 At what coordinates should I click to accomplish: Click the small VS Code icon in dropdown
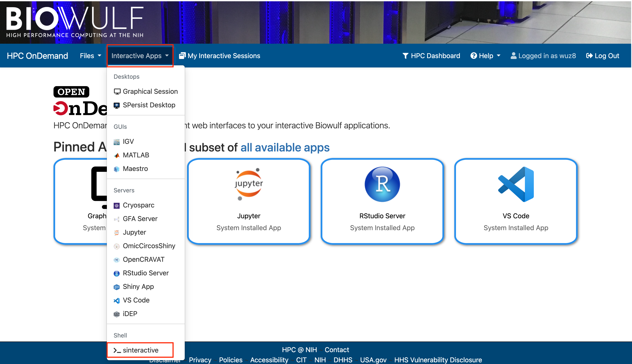[117, 301]
